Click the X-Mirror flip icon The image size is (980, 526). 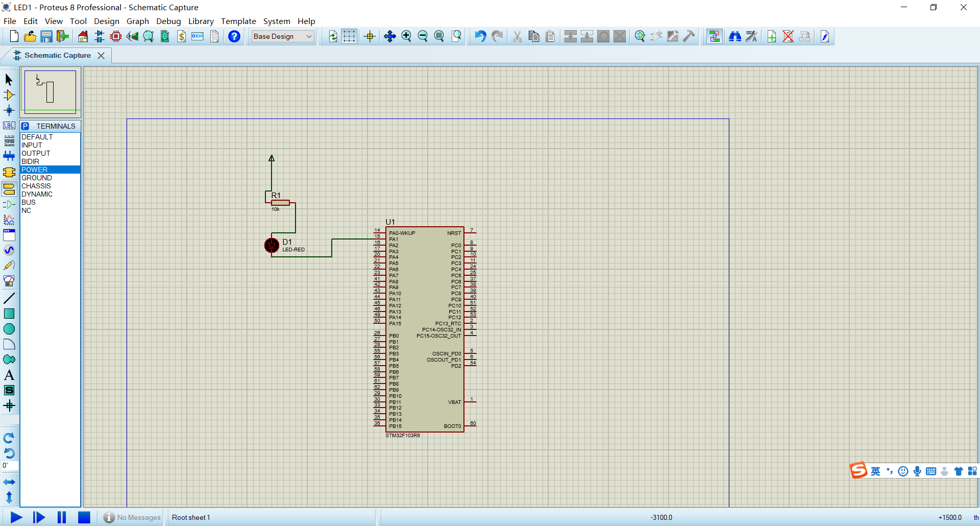(9, 482)
